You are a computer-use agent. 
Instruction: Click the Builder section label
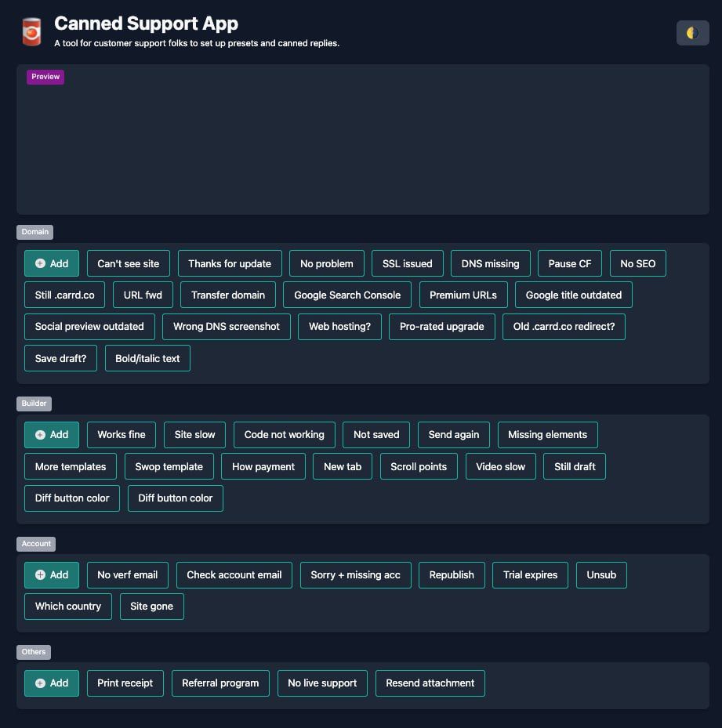point(34,404)
